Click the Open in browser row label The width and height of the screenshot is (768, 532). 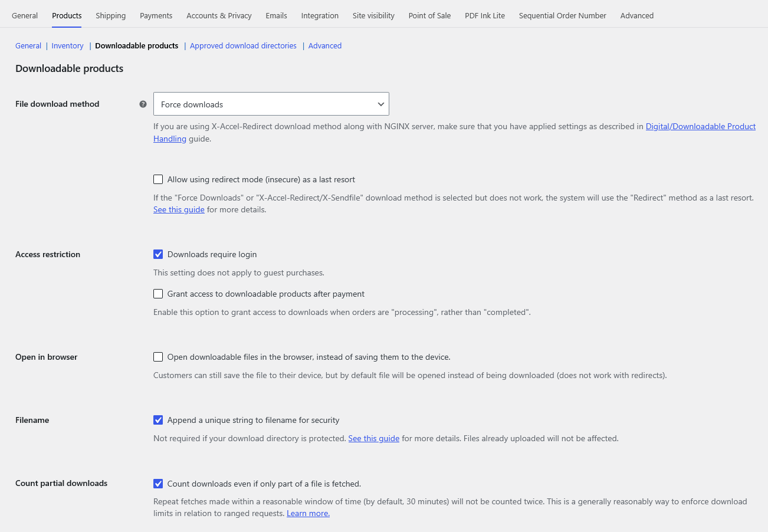click(x=47, y=357)
